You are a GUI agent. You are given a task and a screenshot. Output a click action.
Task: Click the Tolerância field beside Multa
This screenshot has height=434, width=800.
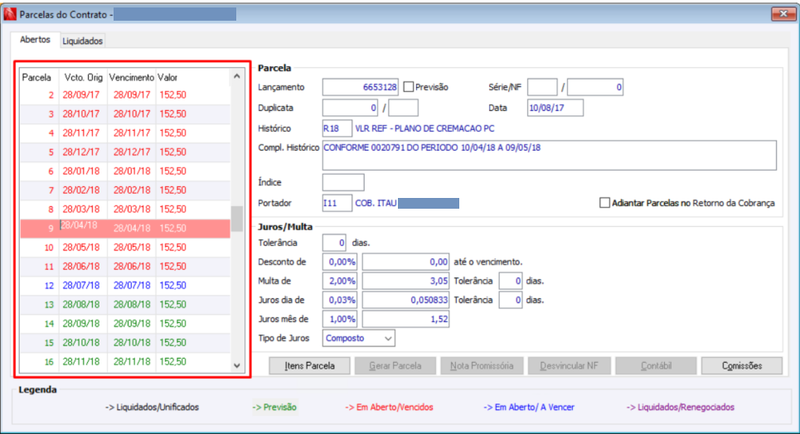click(x=510, y=281)
